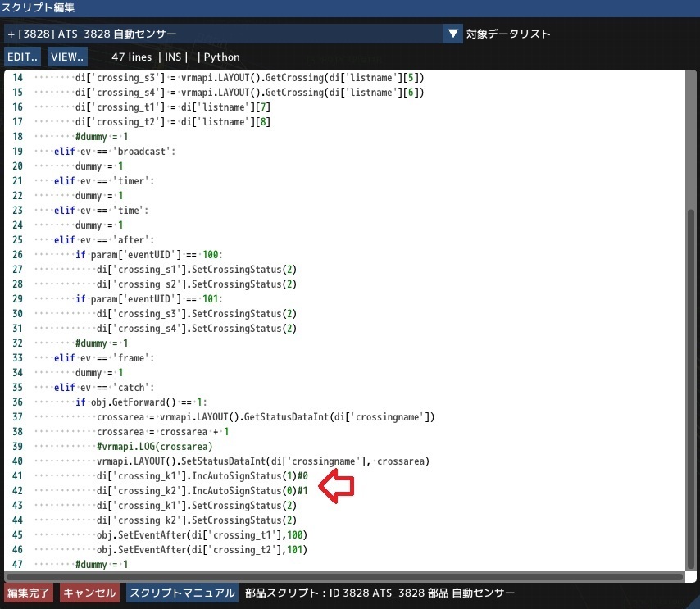Viewport: 700px width, 609px height.
Task: Click line 46 SetEventAfter crossing_t2, 101
Action: (202, 549)
